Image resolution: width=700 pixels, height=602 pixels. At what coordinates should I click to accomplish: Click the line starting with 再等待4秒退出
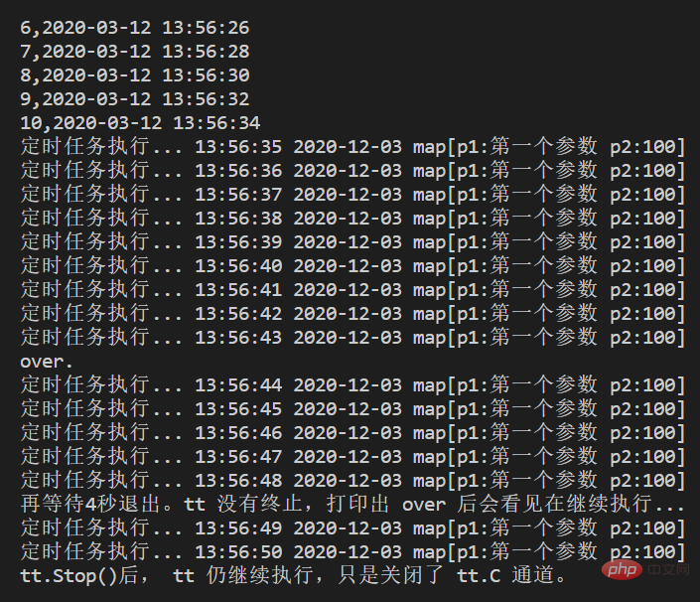click(352, 505)
